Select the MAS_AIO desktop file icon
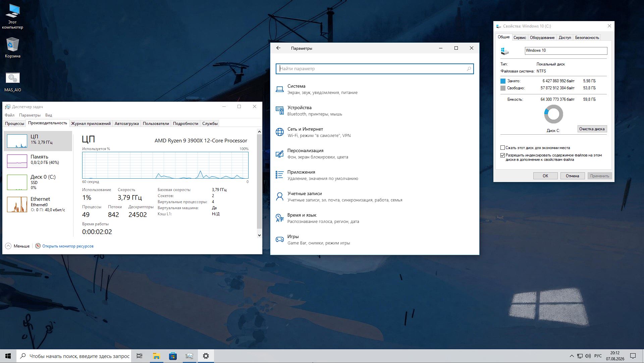The width and height of the screenshot is (644, 363). (12, 82)
